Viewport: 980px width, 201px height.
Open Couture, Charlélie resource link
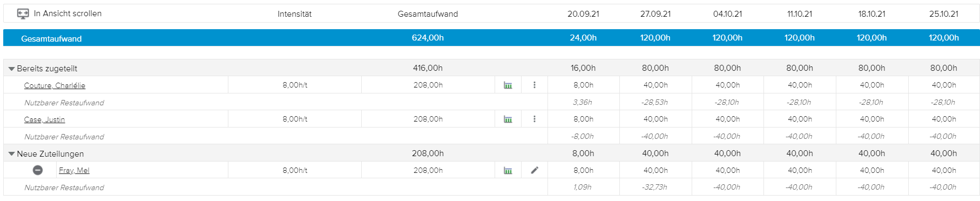55,85
